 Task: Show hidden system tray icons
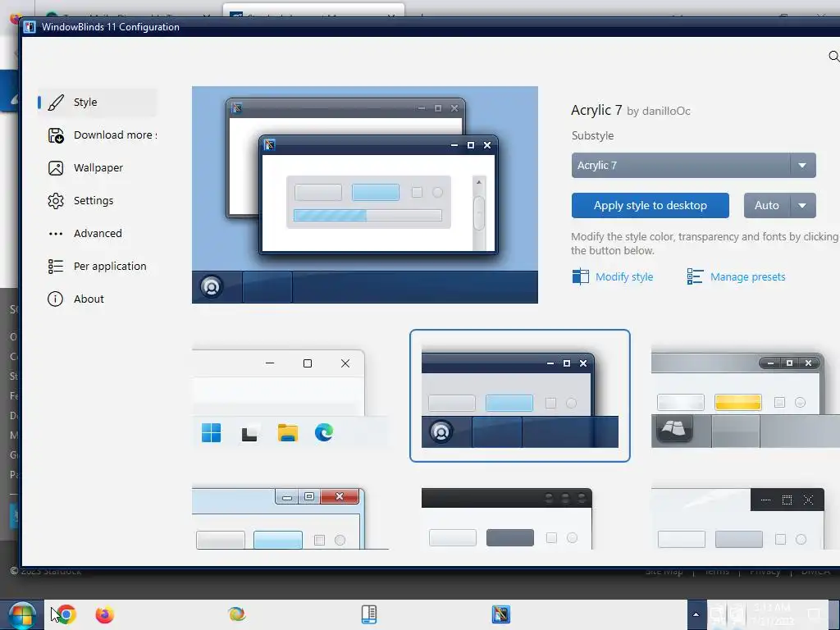[x=696, y=614]
